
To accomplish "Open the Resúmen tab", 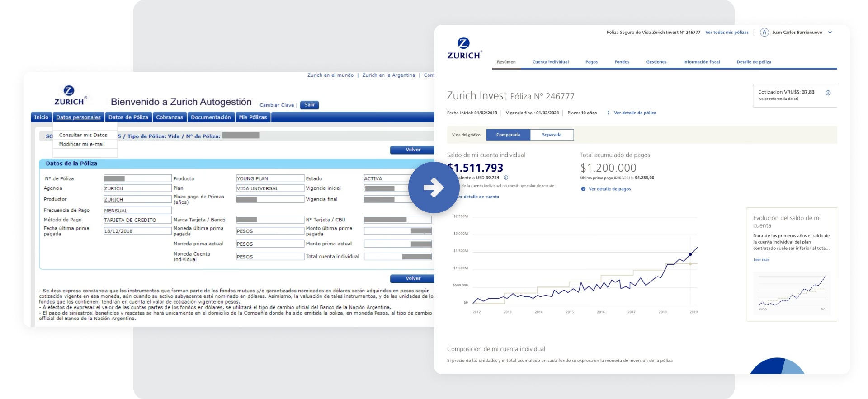I will [x=506, y=62].
